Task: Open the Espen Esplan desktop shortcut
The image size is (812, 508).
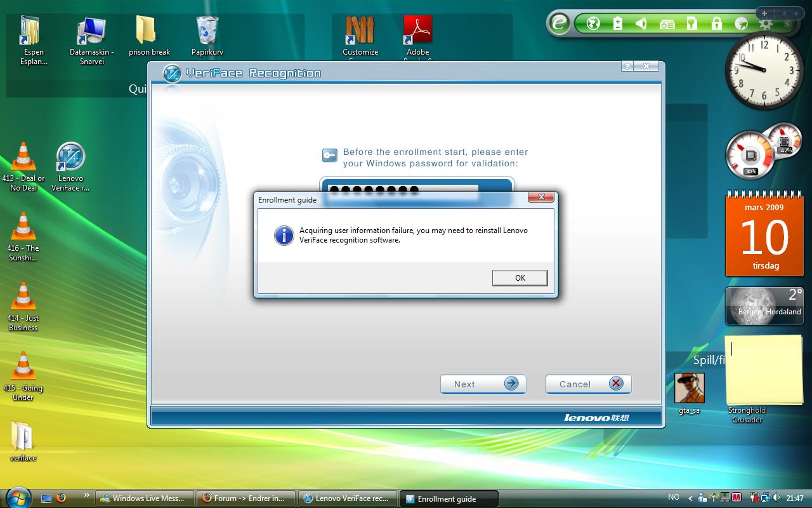Action: click(x=34, y=40)
